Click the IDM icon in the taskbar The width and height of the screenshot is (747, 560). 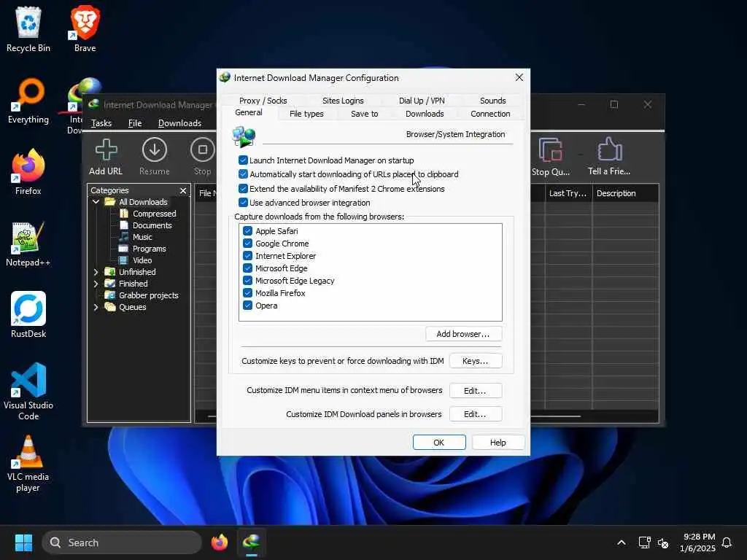pos(251,542)
